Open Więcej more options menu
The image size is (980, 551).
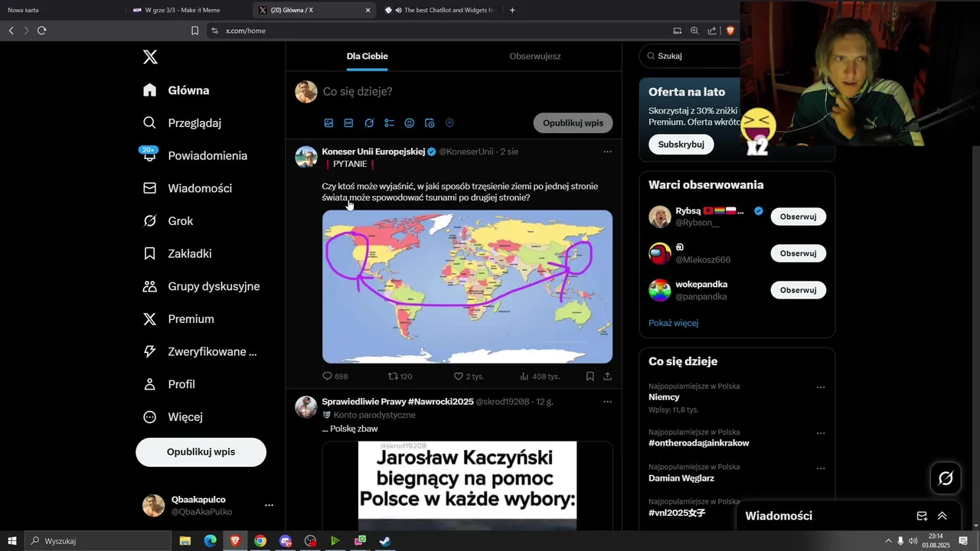point(173,417)
